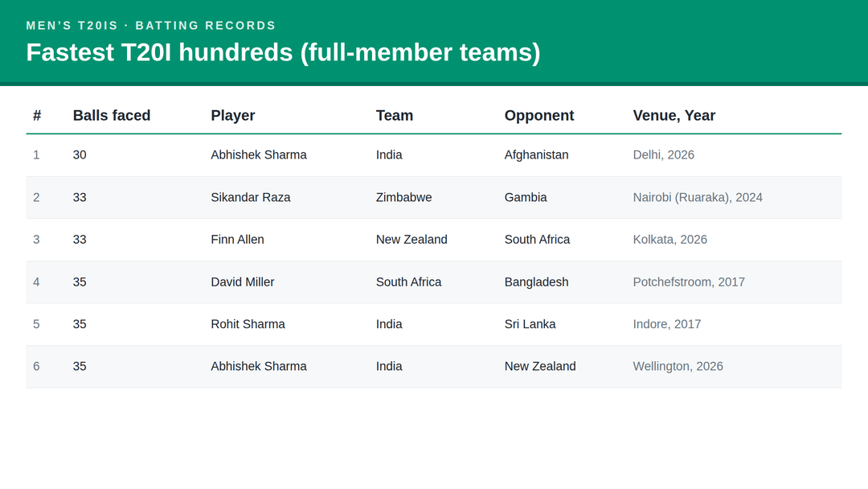Click the Nairobi (Ruaraka), 2024 venue cell
Viewport: 868px width, 489px height.
(x=698, y=198)
